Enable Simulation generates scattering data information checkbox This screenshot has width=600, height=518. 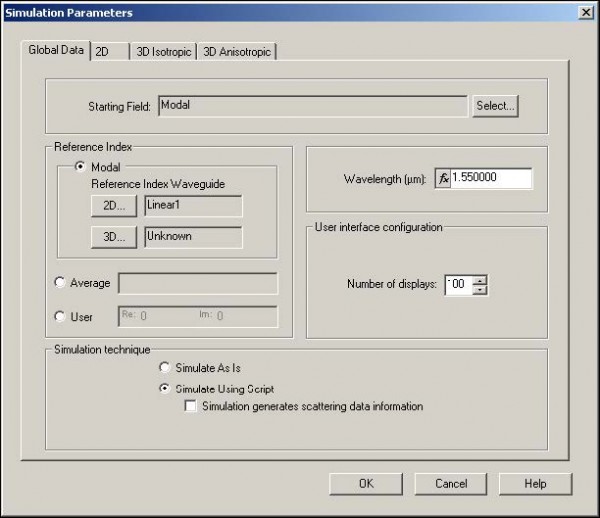pyautogui.click(x=190, y=406)
